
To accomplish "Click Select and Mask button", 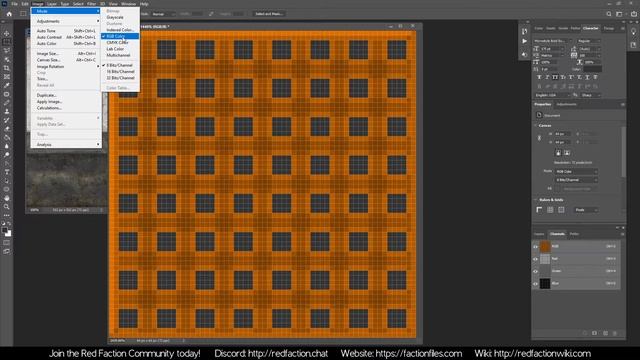I will [269, 14].
